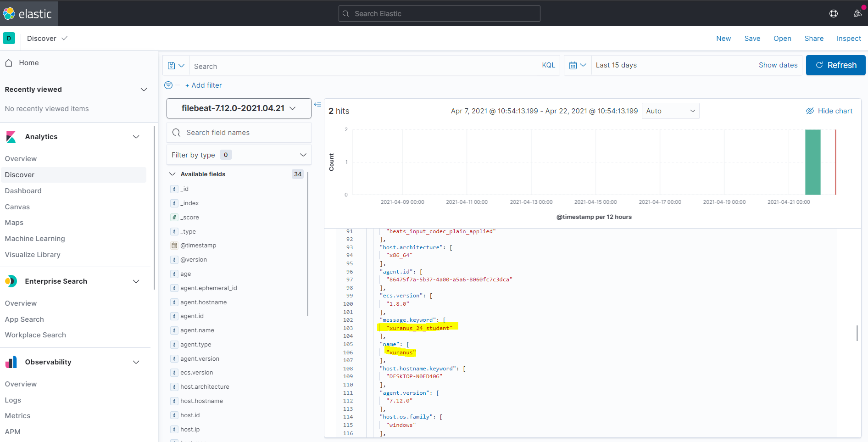Open the filebeat-7.12.0-2021.04.21 index pattern dropdown

tap(239, 108)
